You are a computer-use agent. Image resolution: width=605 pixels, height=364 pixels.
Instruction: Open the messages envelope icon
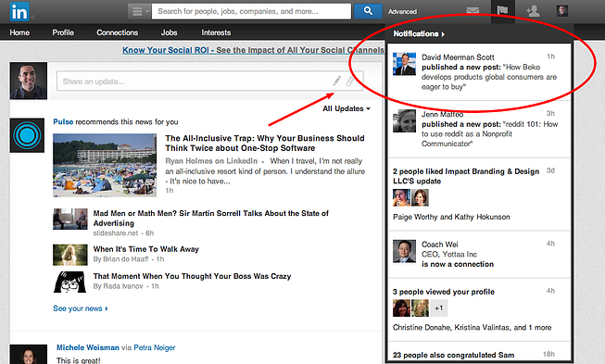[x=473, y=11]
